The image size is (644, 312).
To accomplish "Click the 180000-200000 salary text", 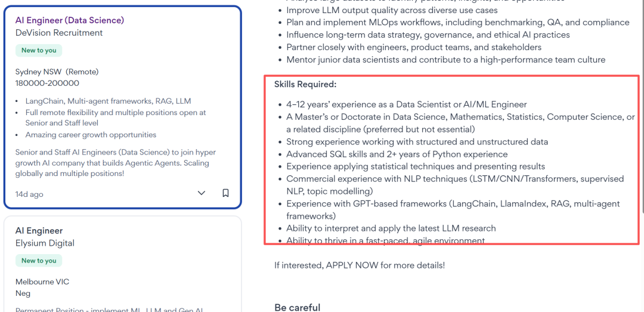I will [47, 83].
